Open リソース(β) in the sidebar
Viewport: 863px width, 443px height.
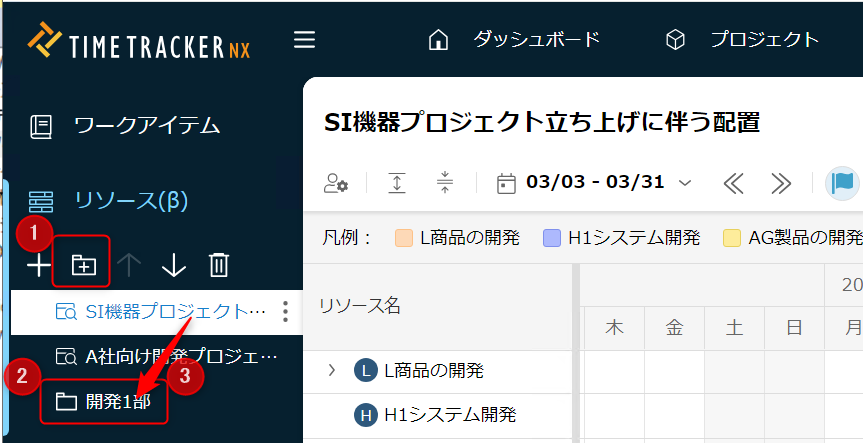(x=131, y=200)
